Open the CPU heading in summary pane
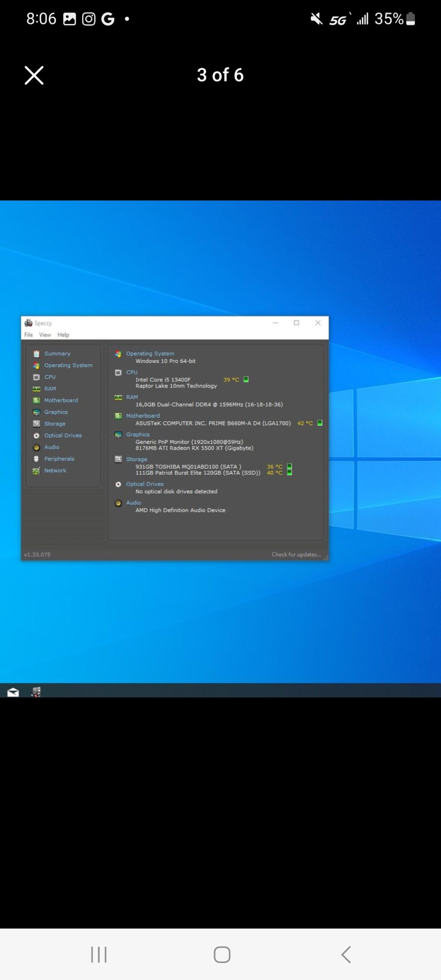The image size is (441, 980). click(132, 372)
